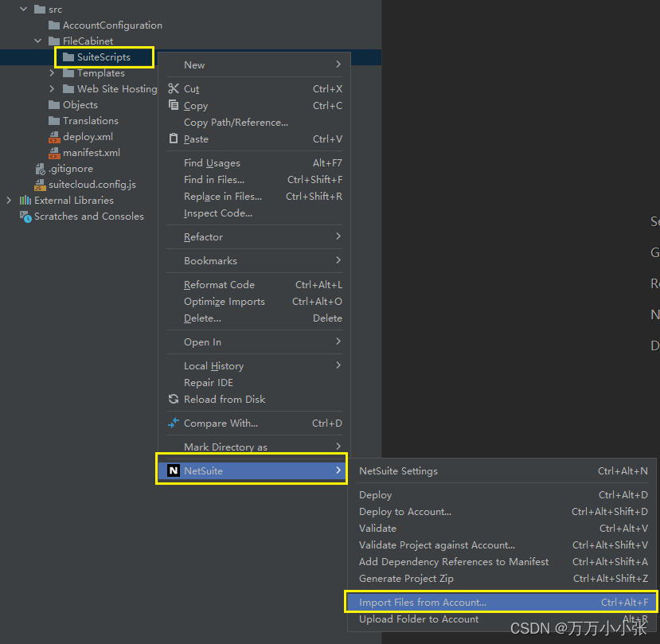The width and height of the screenshot is (660, 644).
Task: Choose Inspect Code entry
Action: pos(254,213)
